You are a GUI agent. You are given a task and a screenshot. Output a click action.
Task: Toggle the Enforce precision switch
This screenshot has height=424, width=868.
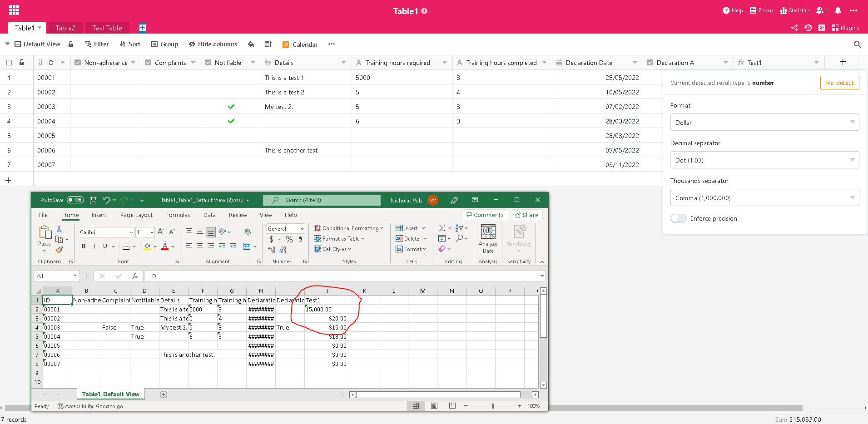[x=678, y=218]
